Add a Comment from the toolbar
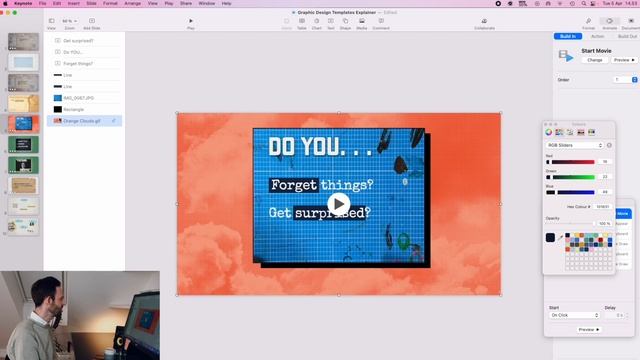 click(381, 21)
